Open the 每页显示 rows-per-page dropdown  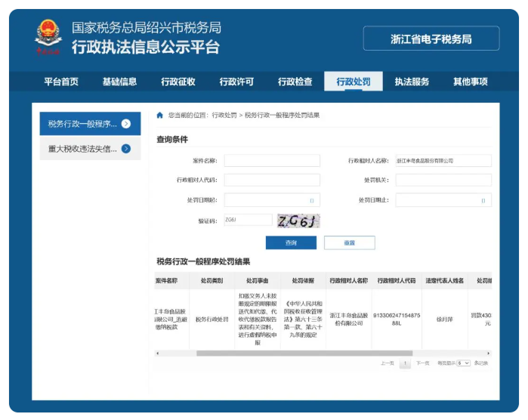point(463,363)
